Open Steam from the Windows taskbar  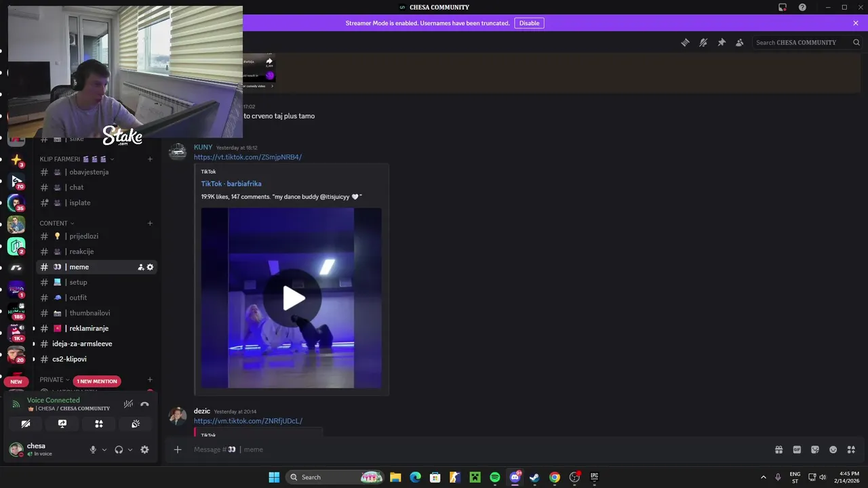(x=534, y=477)
